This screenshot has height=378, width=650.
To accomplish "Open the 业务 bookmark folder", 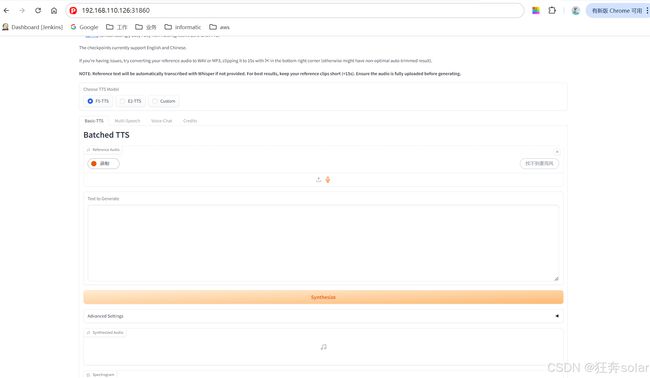I will tap(146, 27).
